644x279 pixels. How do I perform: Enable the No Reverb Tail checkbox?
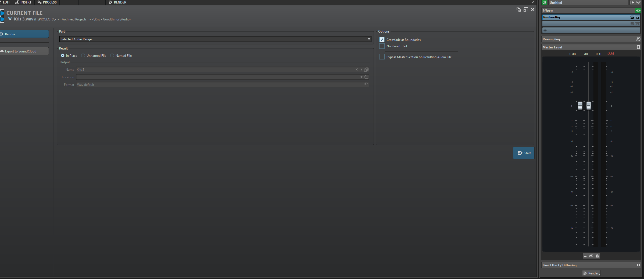[382, 46]
